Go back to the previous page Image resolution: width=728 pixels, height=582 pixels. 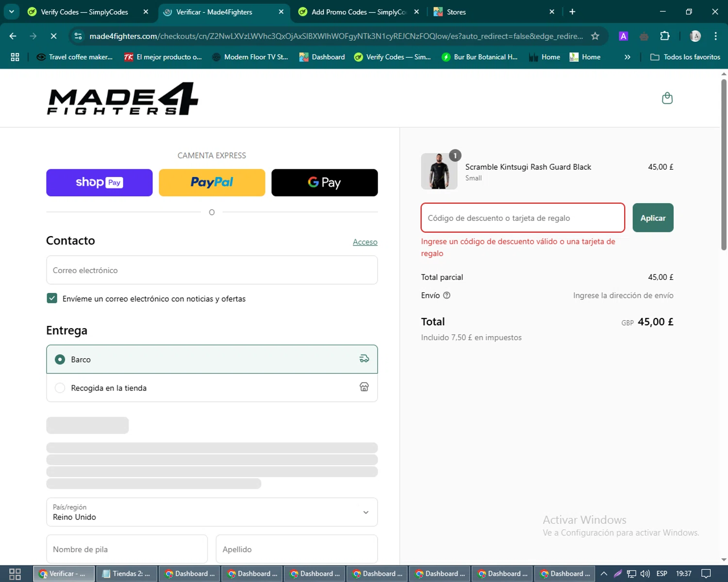(13, 36)
